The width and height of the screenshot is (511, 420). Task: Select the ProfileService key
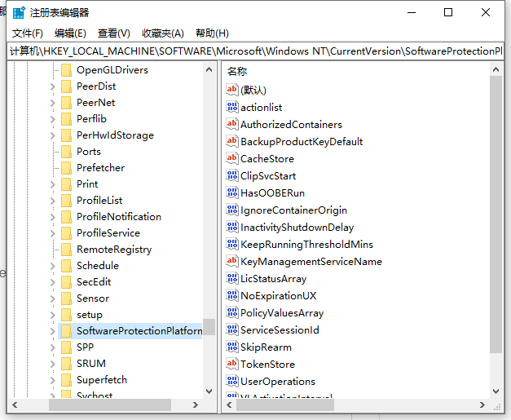tap(108, 232)
